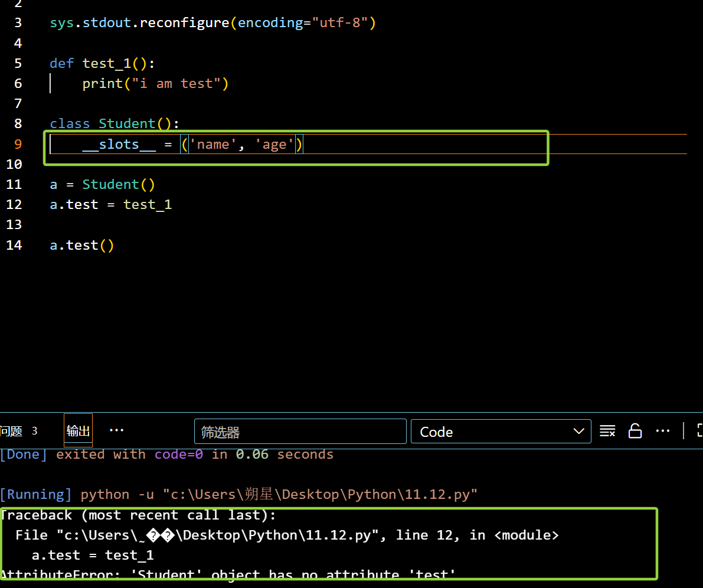
Task: Clear the output panel with the clear icon
Action: [x=607, y=431]
